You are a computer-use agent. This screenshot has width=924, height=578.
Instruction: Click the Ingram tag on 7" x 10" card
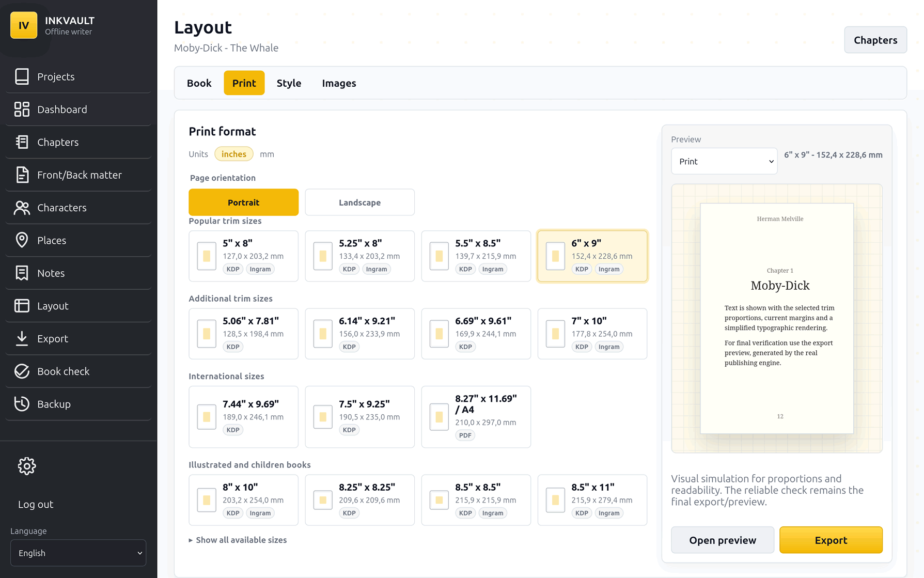pyautogui.click(x=609, y=347)
